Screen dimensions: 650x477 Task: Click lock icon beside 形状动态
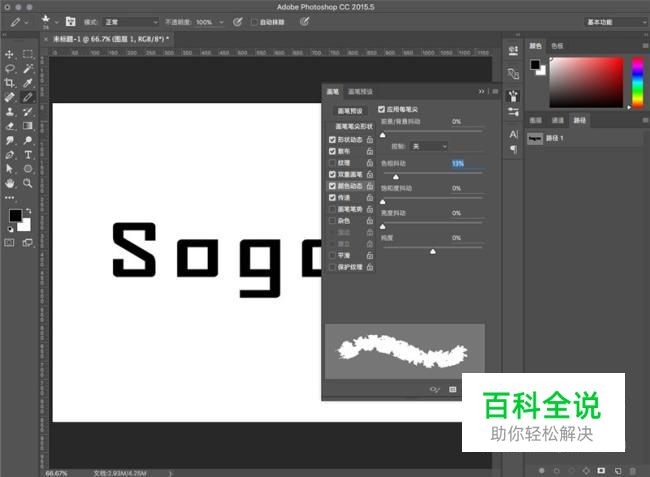click(370, 140)
